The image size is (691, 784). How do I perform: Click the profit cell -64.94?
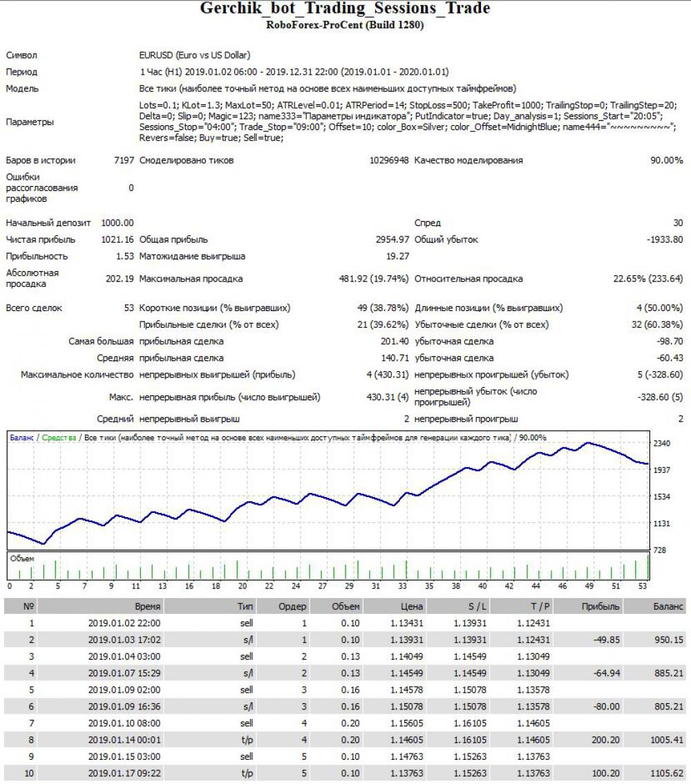tap(607, 673)
